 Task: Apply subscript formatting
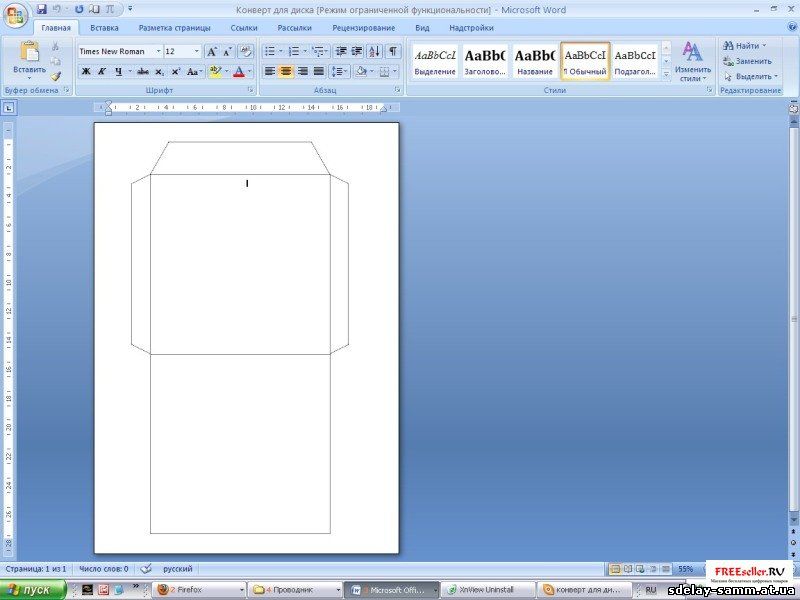pos(160,71)
